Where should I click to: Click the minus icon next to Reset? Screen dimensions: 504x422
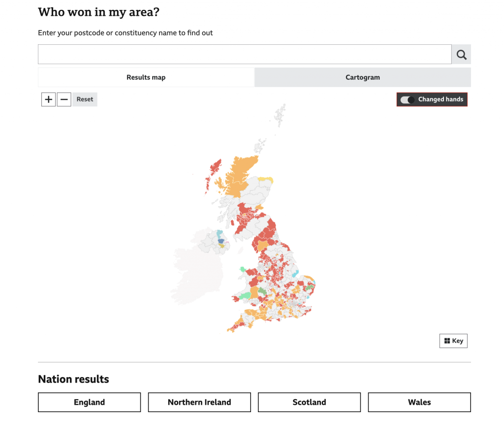64,99
